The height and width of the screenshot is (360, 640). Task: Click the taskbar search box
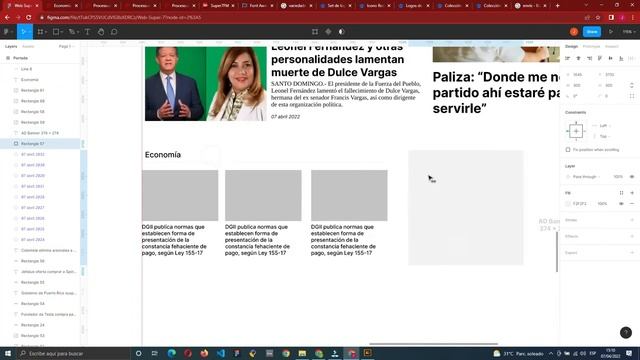73,353
